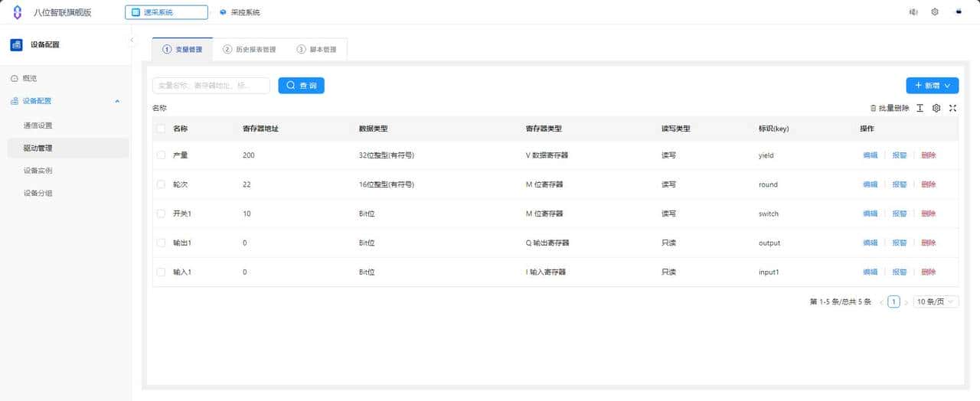Viewport: 980px width, 401px height.
Task: Switch to the 脚本管理 tab
Action: click(316, 50)
